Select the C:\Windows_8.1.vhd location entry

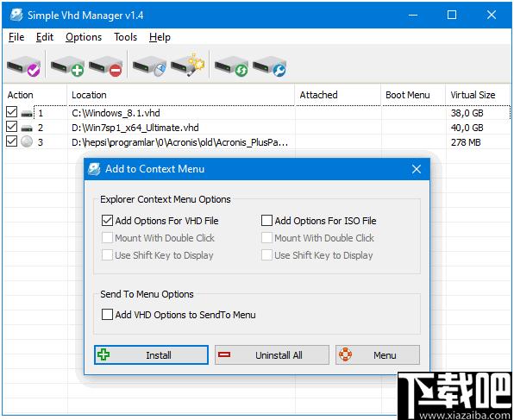pyautogui.click(x=116, y=113)
